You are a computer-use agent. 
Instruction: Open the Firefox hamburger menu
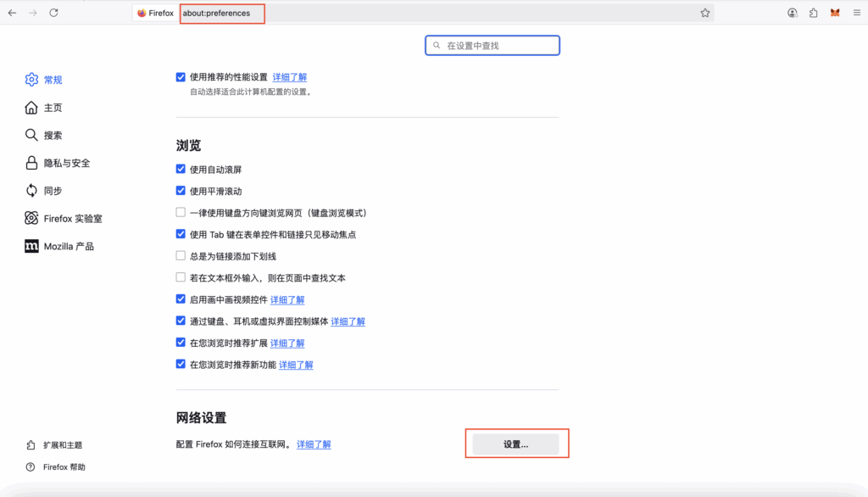pos(858,13)
